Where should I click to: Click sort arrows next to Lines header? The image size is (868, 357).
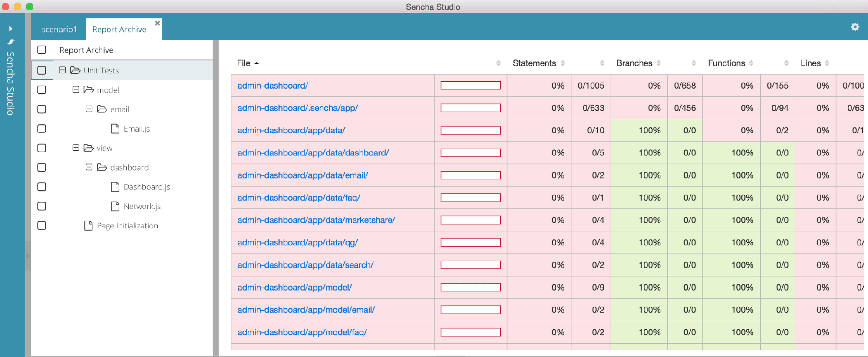tap(827, 63)
